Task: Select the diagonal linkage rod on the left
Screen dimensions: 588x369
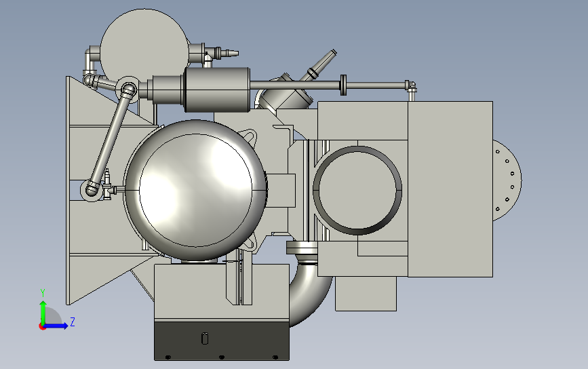Action: point(110,140)
